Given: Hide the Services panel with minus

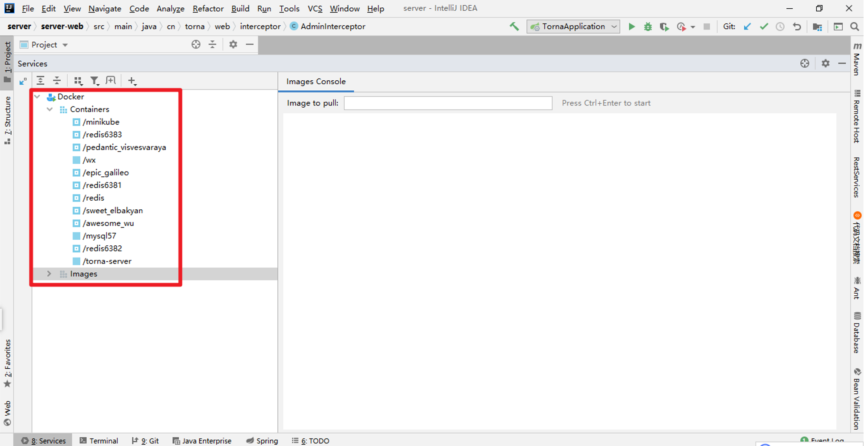Looking at the screenshot, I should 842,63.
